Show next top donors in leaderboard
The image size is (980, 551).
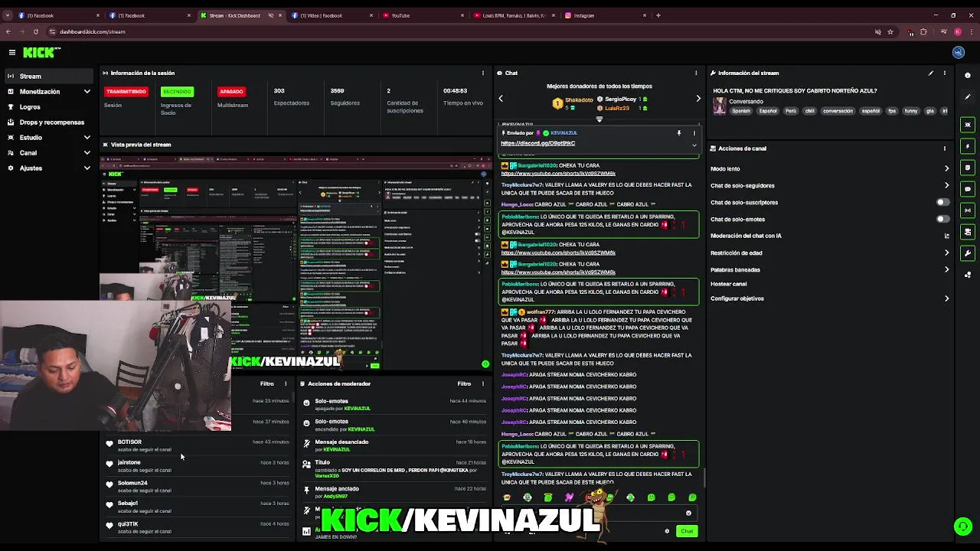click(x=697, y=98)
